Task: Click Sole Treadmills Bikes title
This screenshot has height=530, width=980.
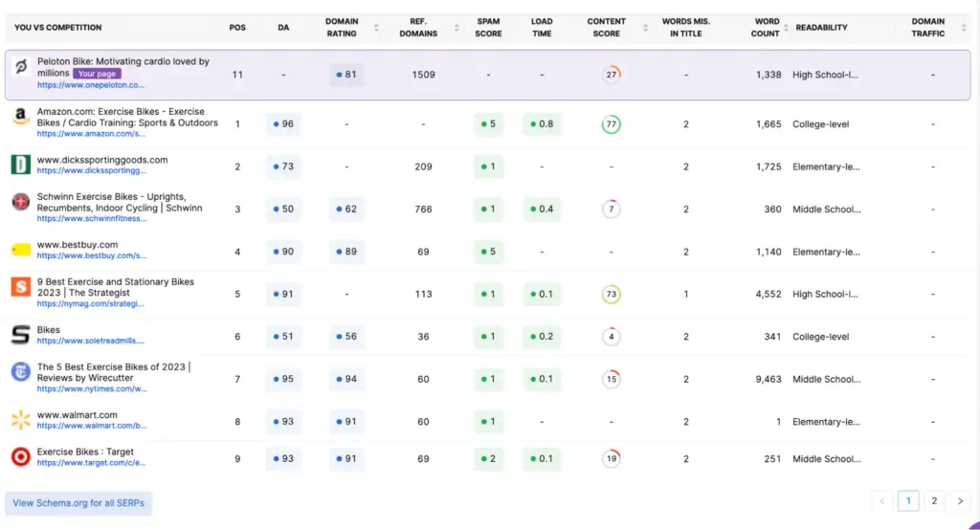Action: click(48, 329)
